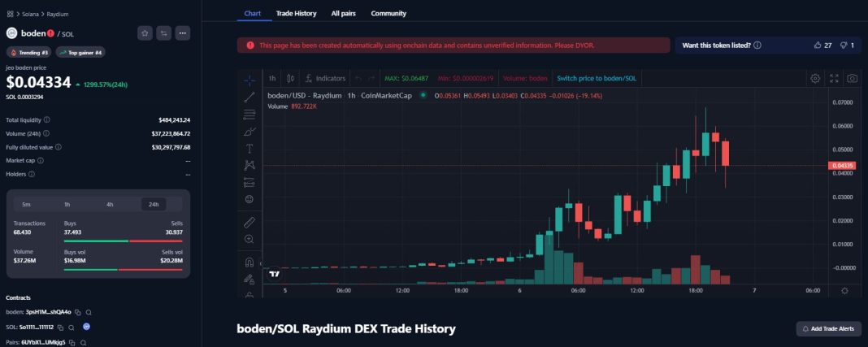Viewport: 868px width, 347px height.
Task: Open the Community tab
Action: (388, 13)
